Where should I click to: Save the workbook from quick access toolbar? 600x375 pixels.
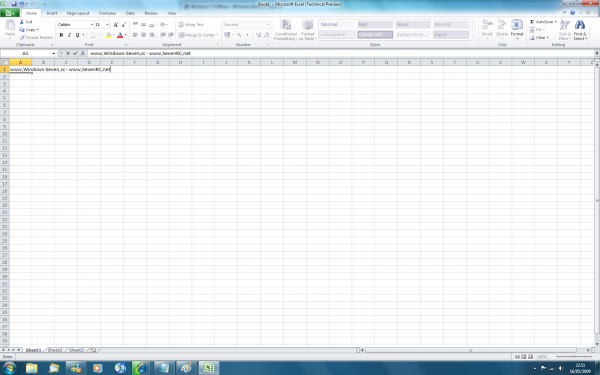point(14,4)
